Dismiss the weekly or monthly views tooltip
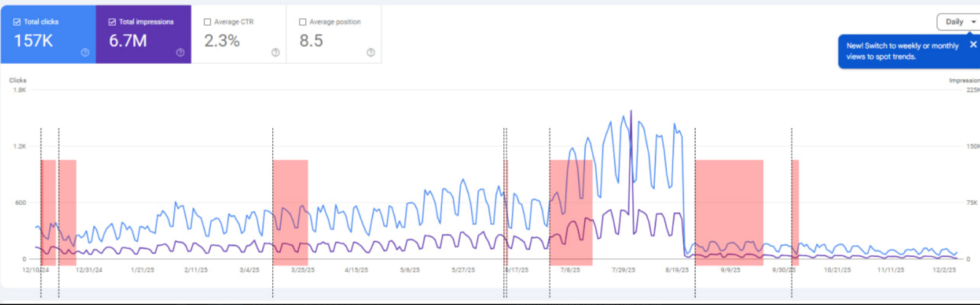 coord(973,44)
